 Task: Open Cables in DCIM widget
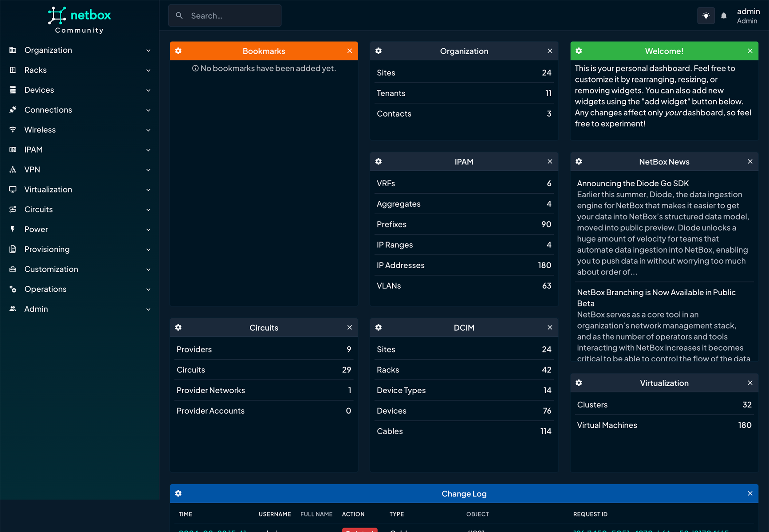coord(464,431)
